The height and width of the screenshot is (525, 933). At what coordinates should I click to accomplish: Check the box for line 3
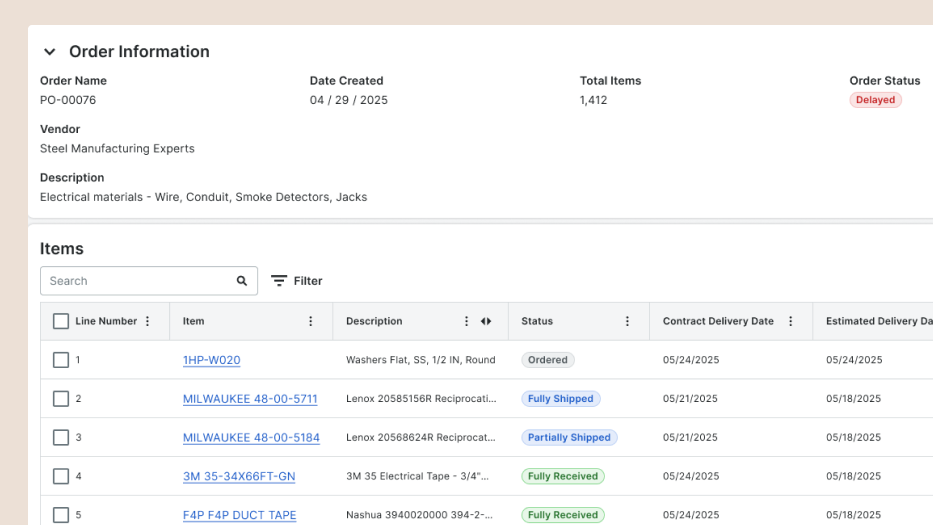[x=61, y=438]
